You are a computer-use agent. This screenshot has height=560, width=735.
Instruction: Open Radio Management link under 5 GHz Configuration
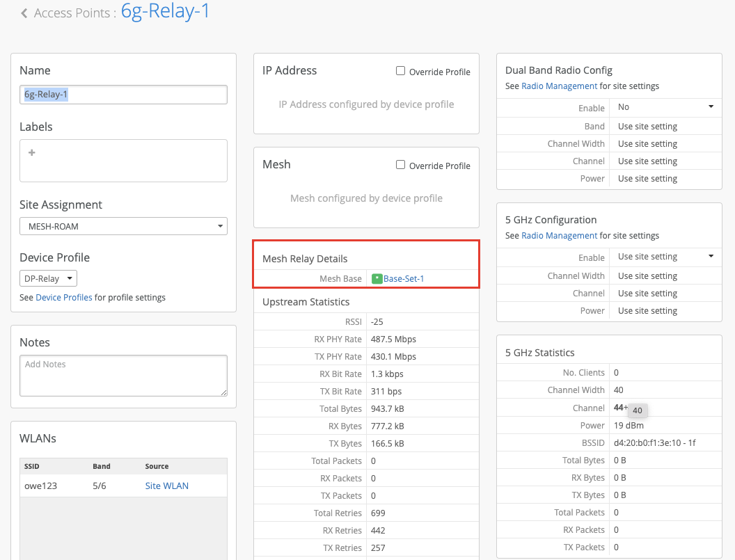click(559, 236)
